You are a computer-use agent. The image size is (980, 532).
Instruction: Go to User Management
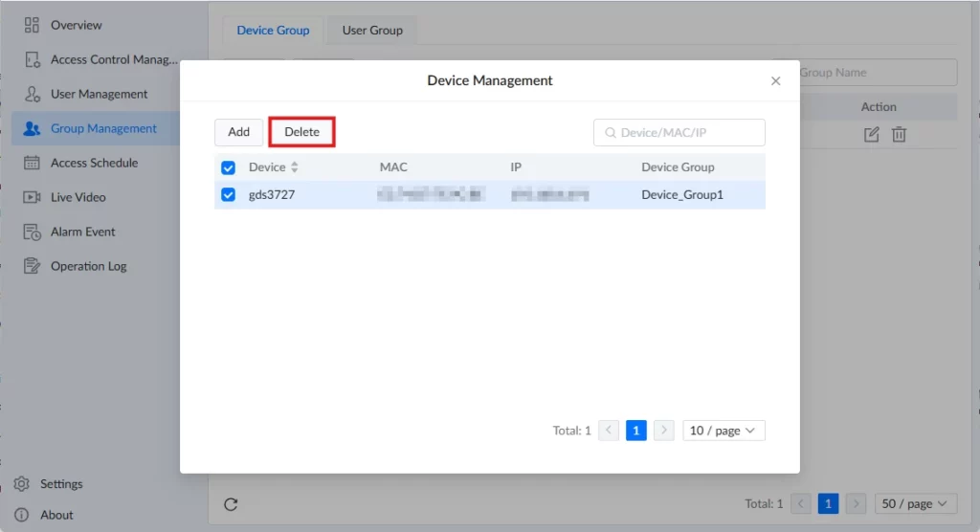[x=99, y=94]
